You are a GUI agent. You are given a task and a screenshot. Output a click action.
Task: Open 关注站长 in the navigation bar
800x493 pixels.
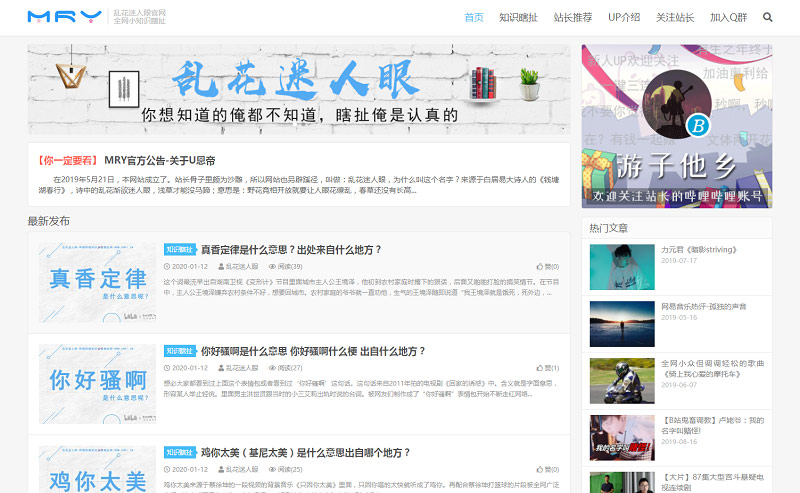675,17
